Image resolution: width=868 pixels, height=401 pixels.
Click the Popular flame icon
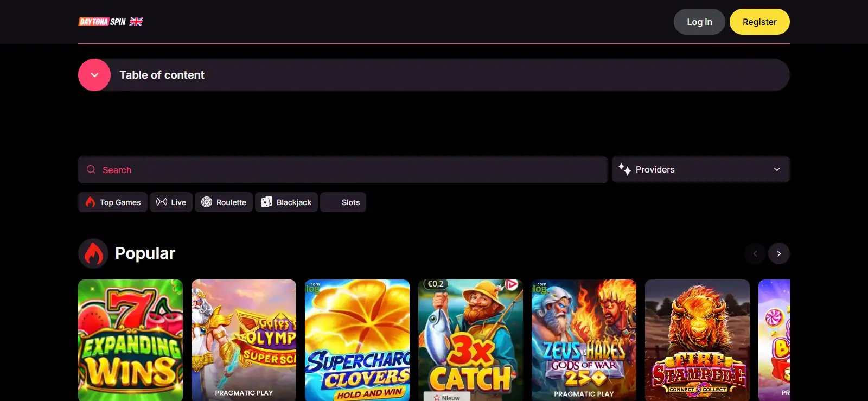click(94, 253)
